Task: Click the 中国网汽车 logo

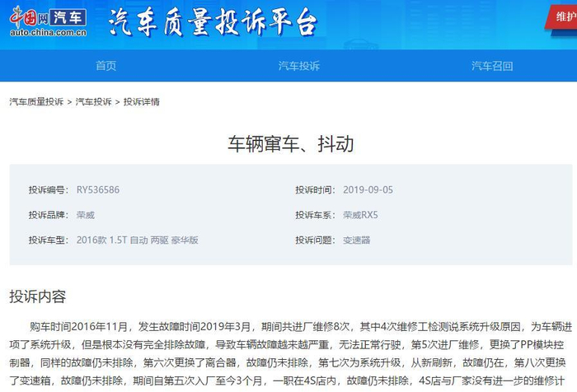Action: click(48, 21)
